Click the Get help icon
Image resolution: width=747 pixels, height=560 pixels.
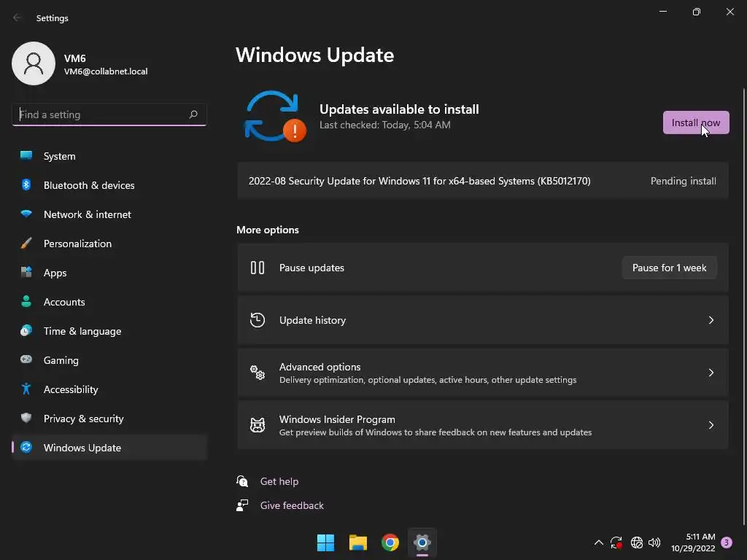click(242, 481)
